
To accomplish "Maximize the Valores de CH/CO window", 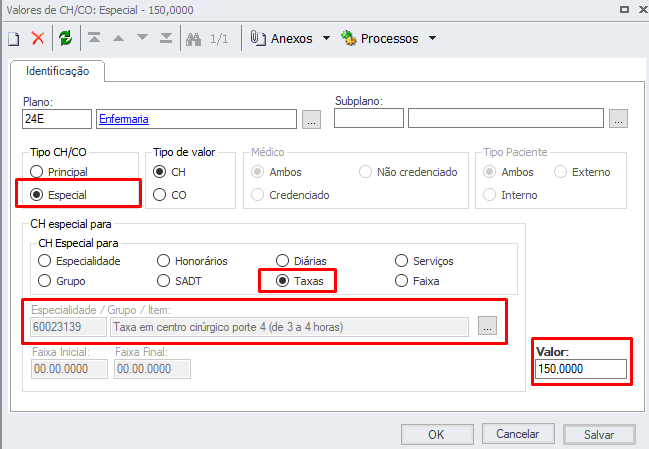I will (624, 9).
